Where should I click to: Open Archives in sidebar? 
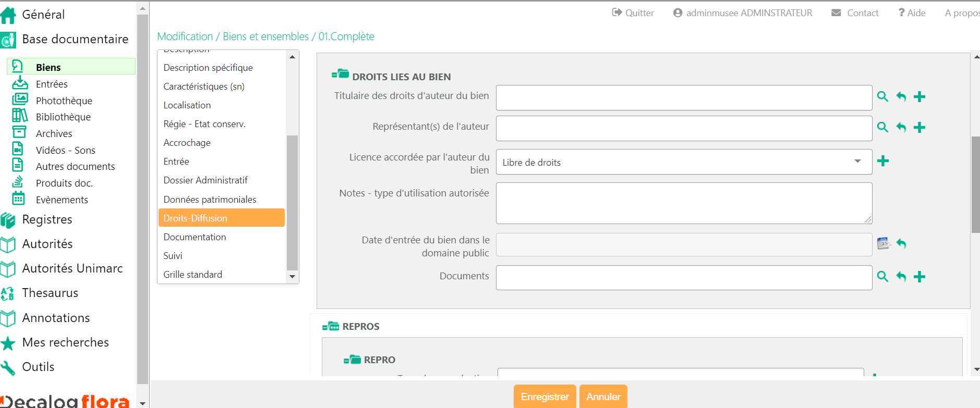pos(54,133)
